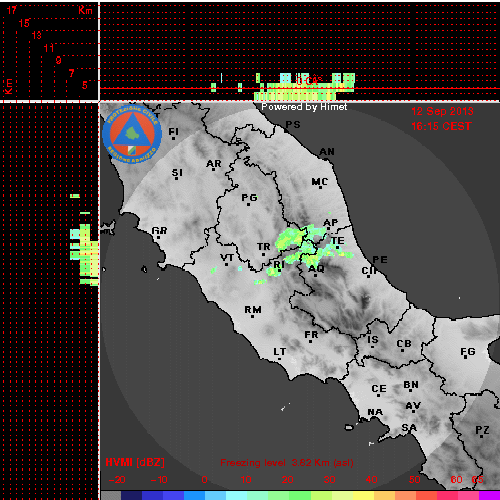Click the Protezione Civile Regione Abruzzo logo

pyautogui.click(x=132, y=134)
